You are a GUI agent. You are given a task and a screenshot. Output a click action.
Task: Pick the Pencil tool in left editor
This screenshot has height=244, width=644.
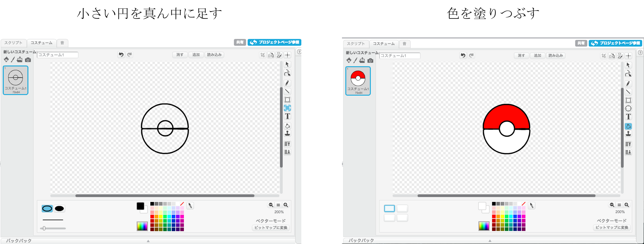[287, 83]
